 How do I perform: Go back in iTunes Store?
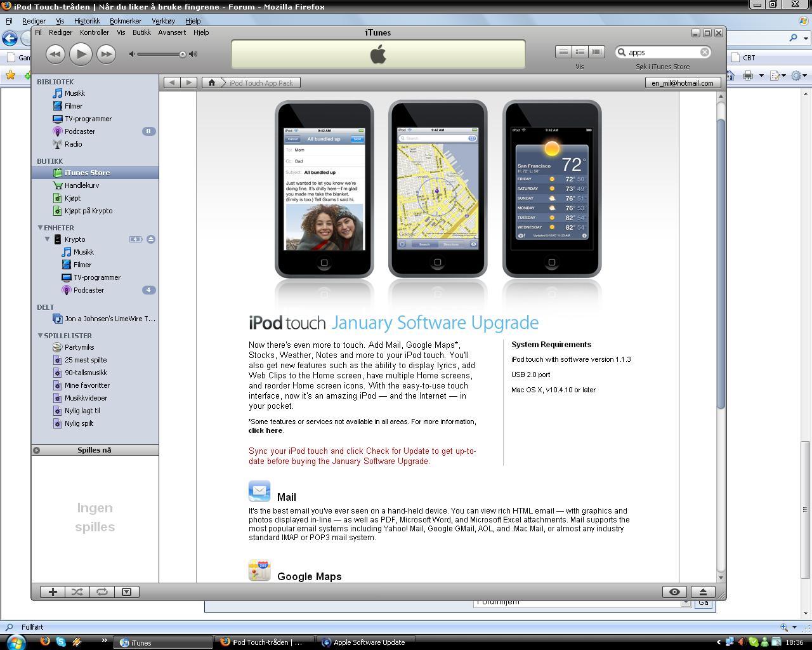[x=172, y=83]
